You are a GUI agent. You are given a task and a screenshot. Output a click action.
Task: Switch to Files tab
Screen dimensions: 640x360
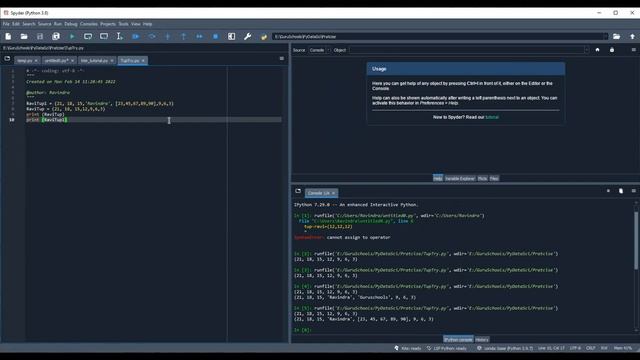click(x=494, y=178)
